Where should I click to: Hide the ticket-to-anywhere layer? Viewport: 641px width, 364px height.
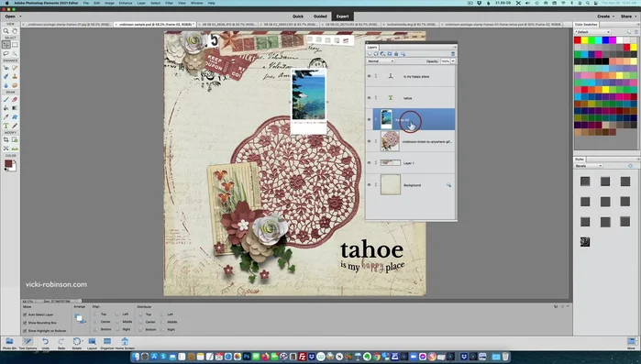370,141
